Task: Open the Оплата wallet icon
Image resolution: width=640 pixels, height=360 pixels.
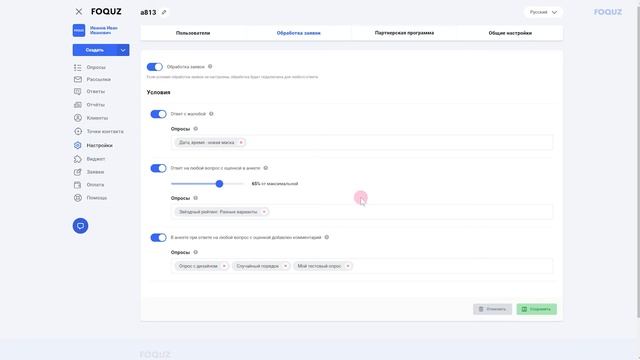Action: 78,185
